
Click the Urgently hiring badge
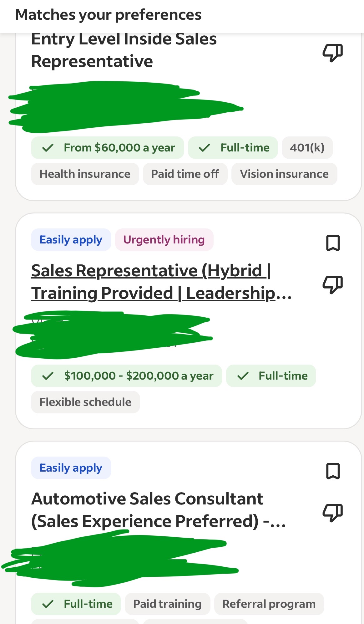[164, 240]
